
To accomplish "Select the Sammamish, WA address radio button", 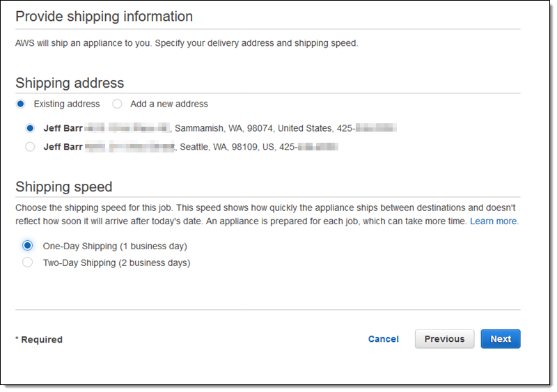I will 30,128.
